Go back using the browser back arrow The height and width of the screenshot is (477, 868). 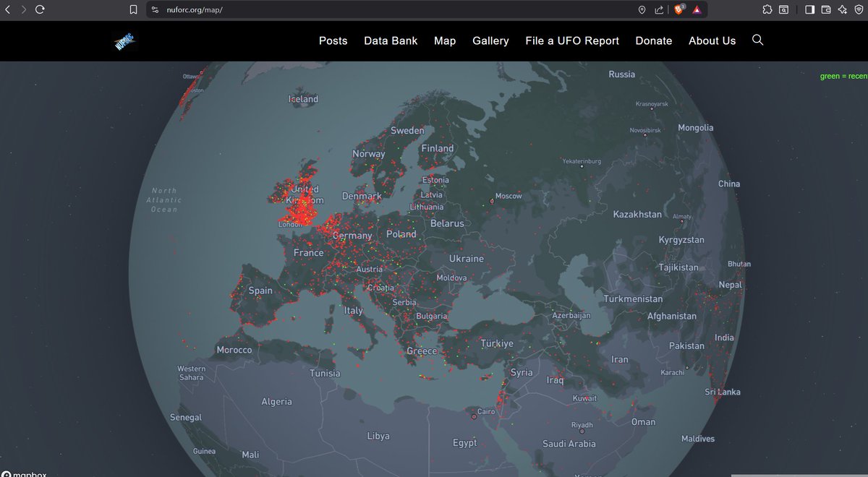(8, 9)
